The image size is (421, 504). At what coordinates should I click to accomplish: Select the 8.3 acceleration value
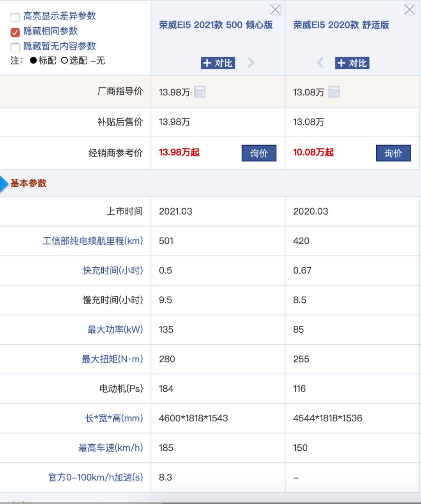coord(165,478)
